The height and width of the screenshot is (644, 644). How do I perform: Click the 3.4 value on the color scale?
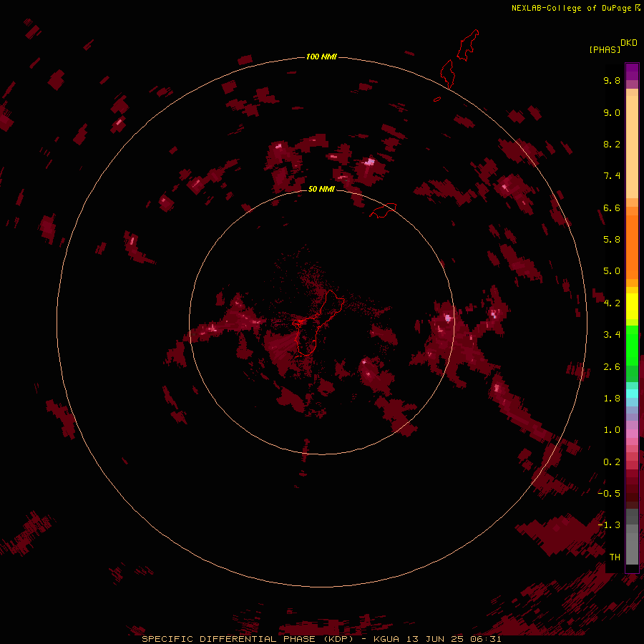[612, 335]
